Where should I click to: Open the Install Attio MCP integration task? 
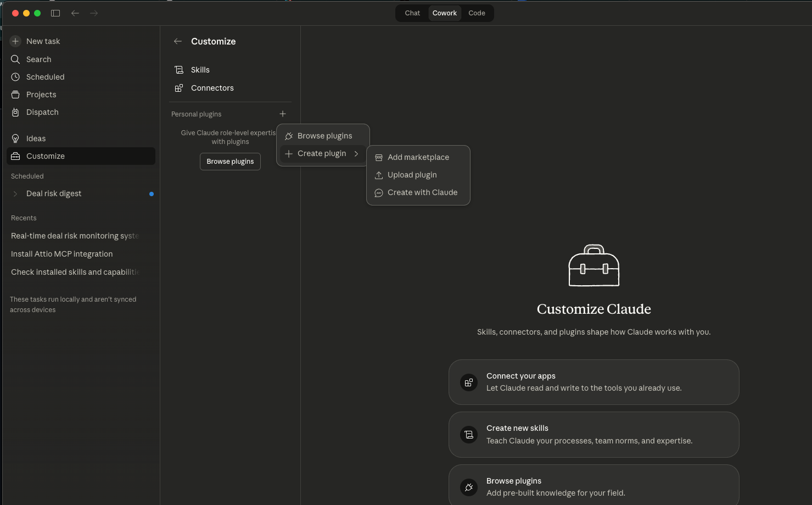[x=61, y=254]
